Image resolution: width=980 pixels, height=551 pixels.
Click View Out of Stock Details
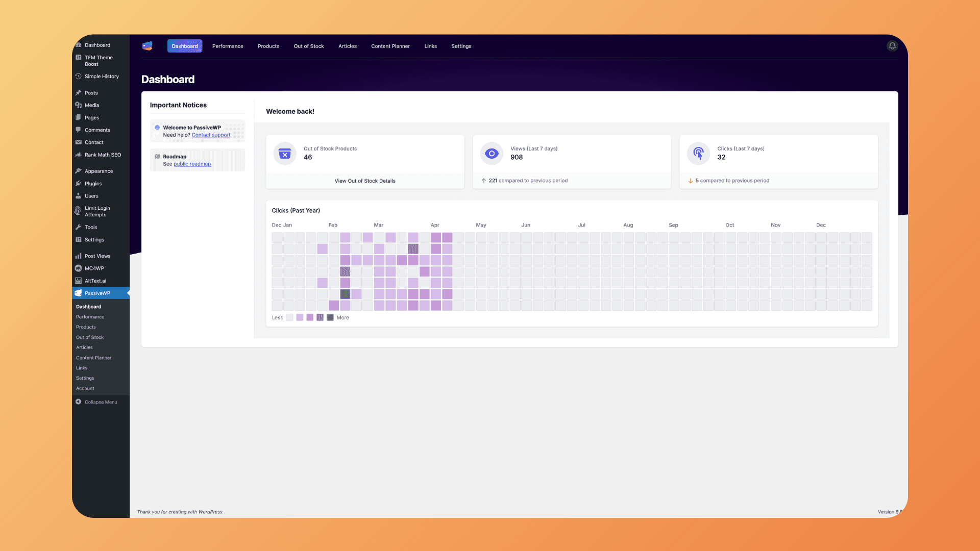point(364,181)
